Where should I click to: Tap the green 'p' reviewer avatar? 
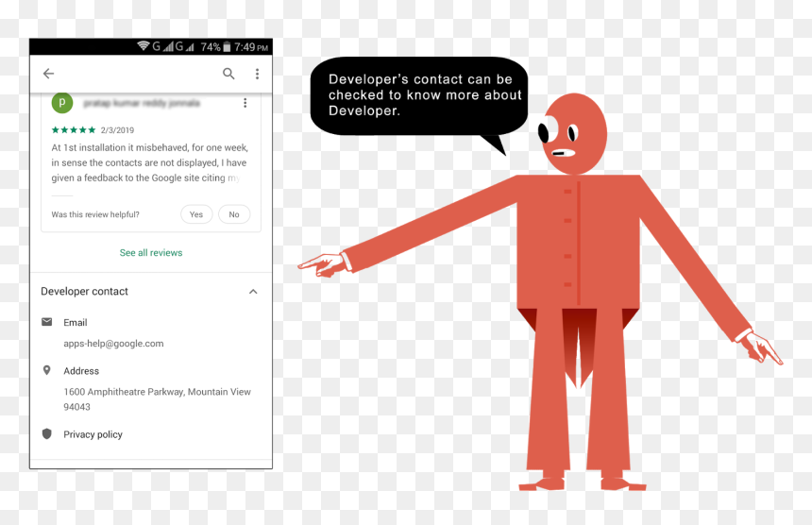[x=62, y=103]
